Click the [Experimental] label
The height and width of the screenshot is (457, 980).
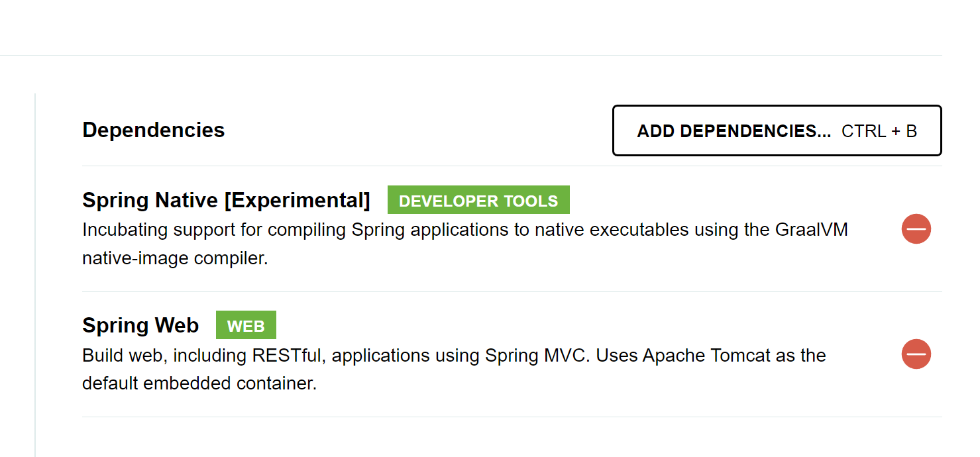(x=297, y=200)
